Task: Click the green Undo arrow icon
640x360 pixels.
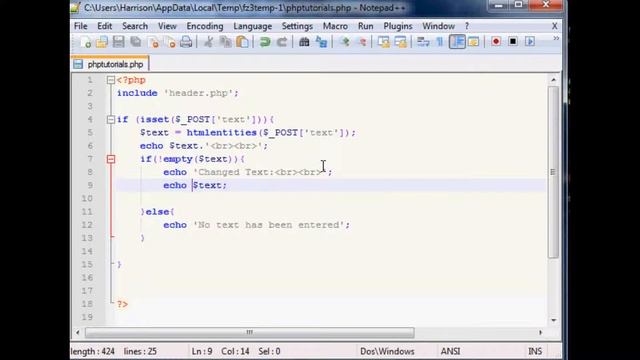Action: [265, 42]
